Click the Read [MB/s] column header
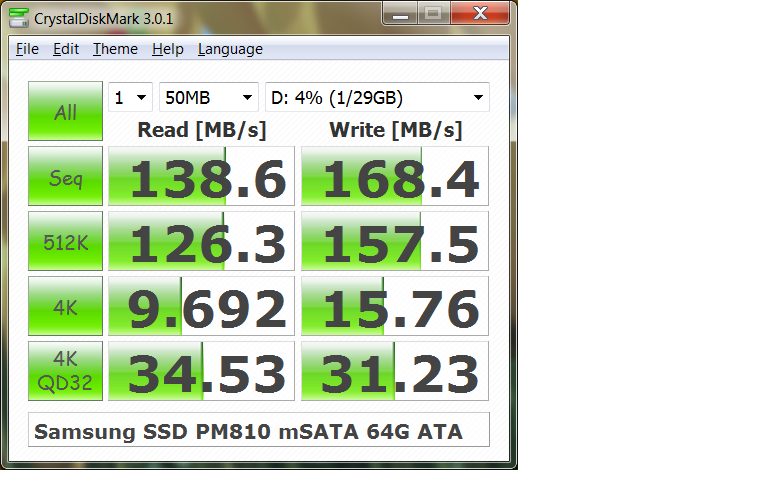The image size is (768, 480). coord(202,130)
